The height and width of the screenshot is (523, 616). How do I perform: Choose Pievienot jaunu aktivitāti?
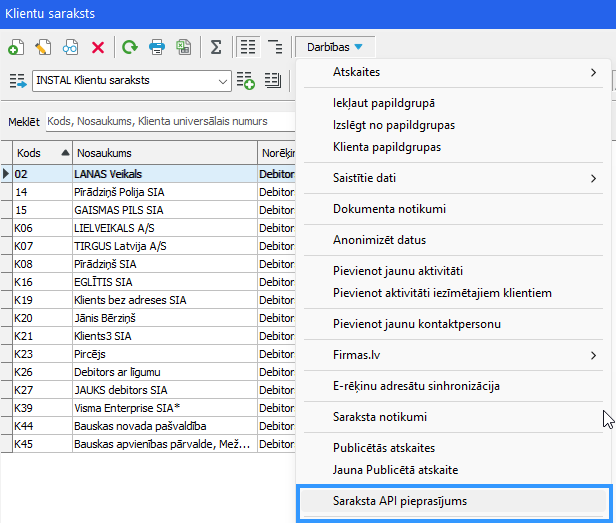(x=453, y=271)
